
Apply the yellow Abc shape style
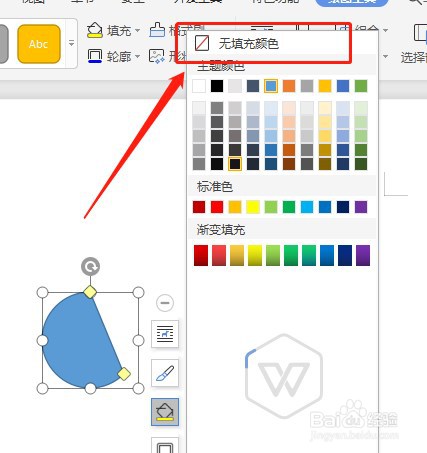(x=39, y=44)
